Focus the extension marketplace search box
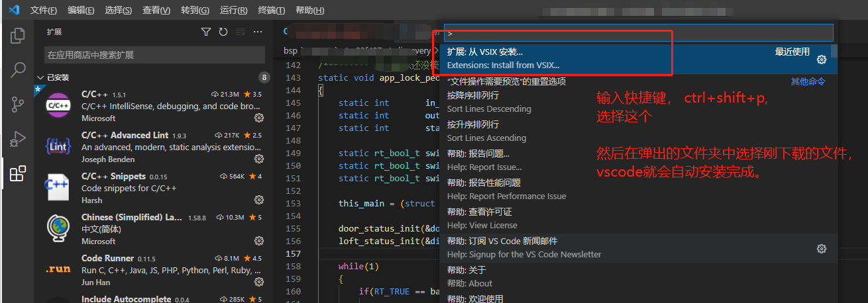 pyautogui.click(x=156, y=55)
